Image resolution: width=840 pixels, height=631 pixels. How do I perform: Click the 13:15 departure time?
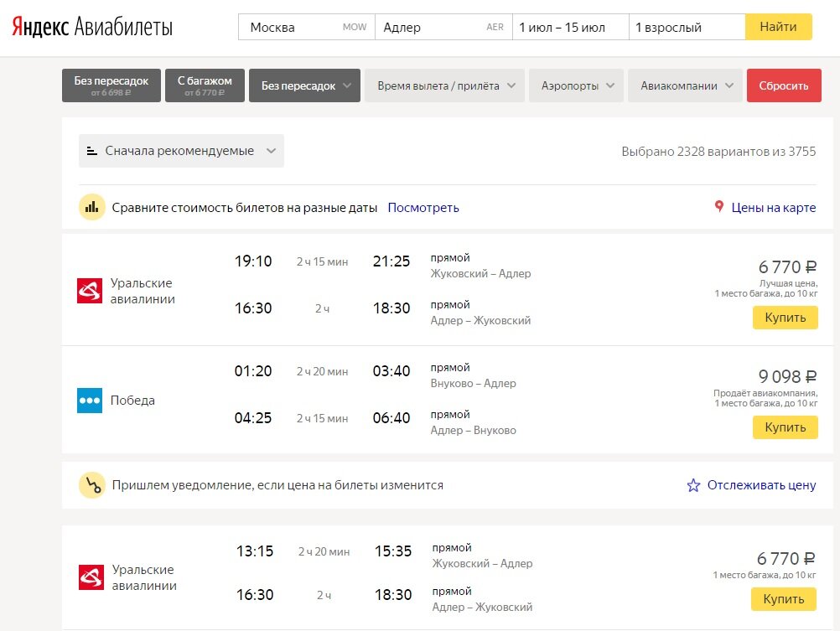255,551
